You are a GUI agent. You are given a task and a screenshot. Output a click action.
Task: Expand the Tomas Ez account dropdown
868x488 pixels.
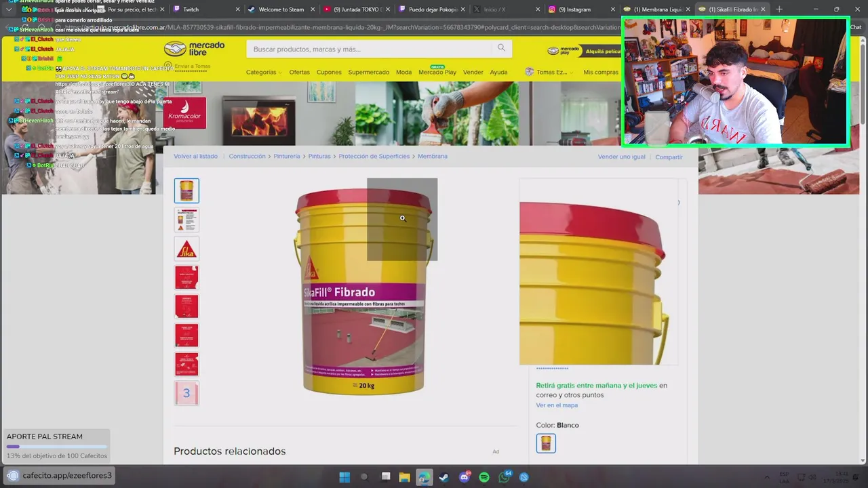554,72
